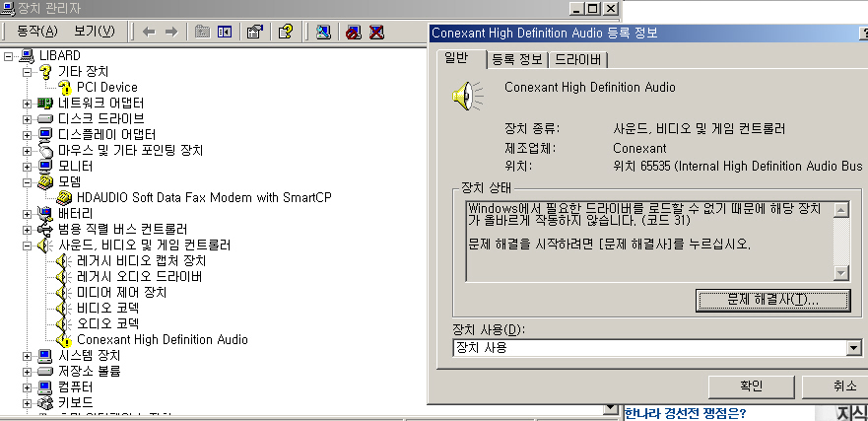Select Conexant High Definition Audio warning icon in tree
The height and width of the screenshot is (421, 868).
coord(65,339)
